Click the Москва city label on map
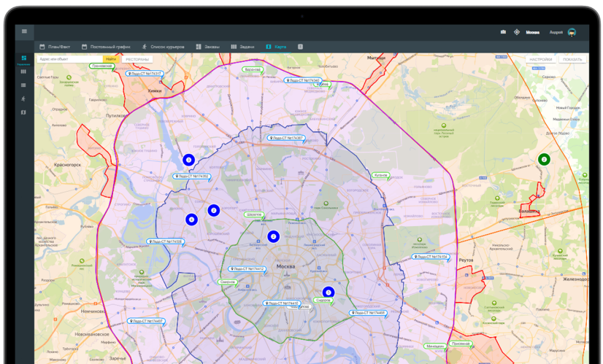Viewport: 603px width, 364px height. pos(285,266)
